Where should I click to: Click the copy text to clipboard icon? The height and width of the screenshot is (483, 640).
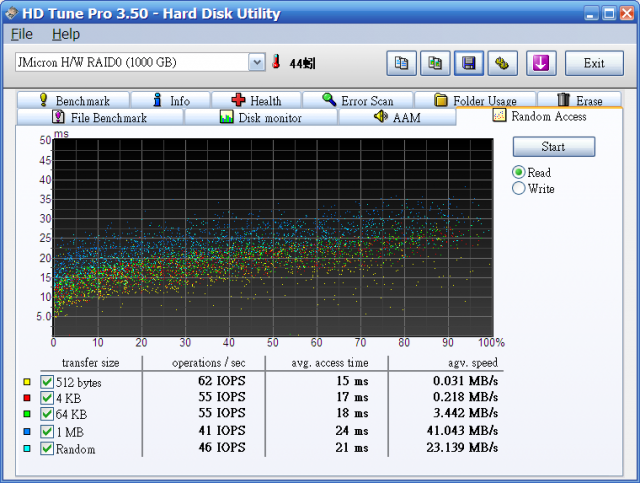coord(401,63)
